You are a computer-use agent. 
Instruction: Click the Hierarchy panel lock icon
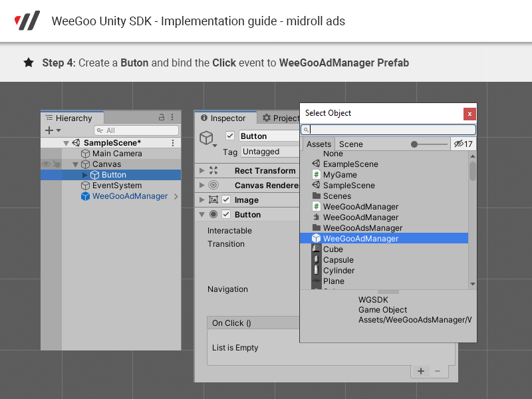pyautogui.click(x=162, y=118)
